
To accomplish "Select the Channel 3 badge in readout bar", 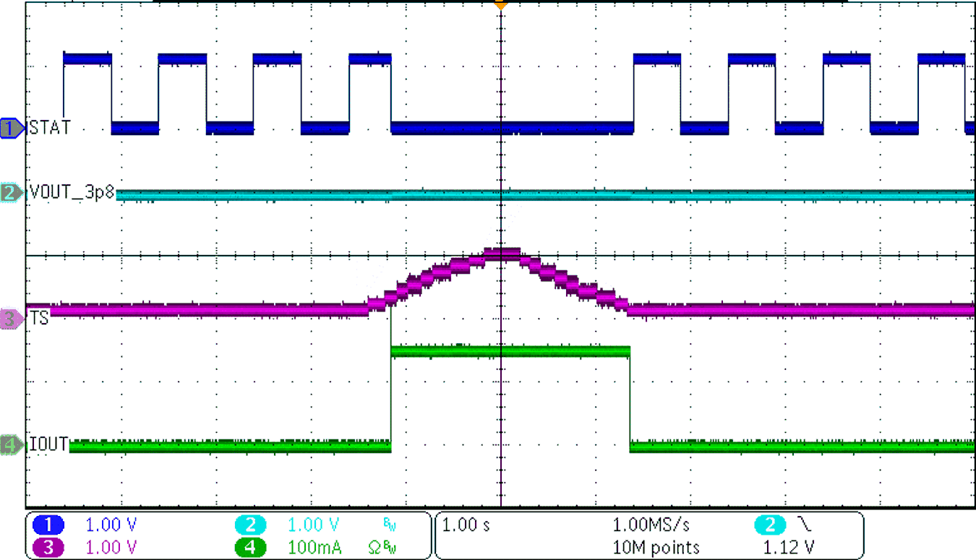I will pos(48,548).
